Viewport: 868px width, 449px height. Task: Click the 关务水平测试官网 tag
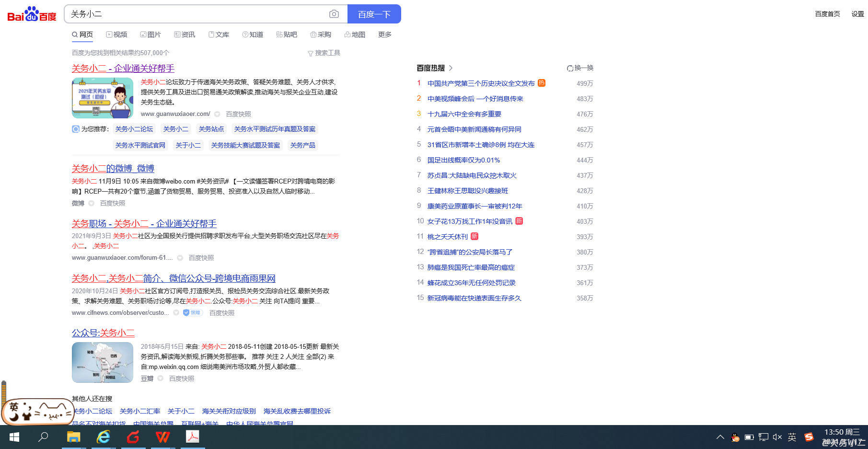pyautogui.click(x=140, y=146)
